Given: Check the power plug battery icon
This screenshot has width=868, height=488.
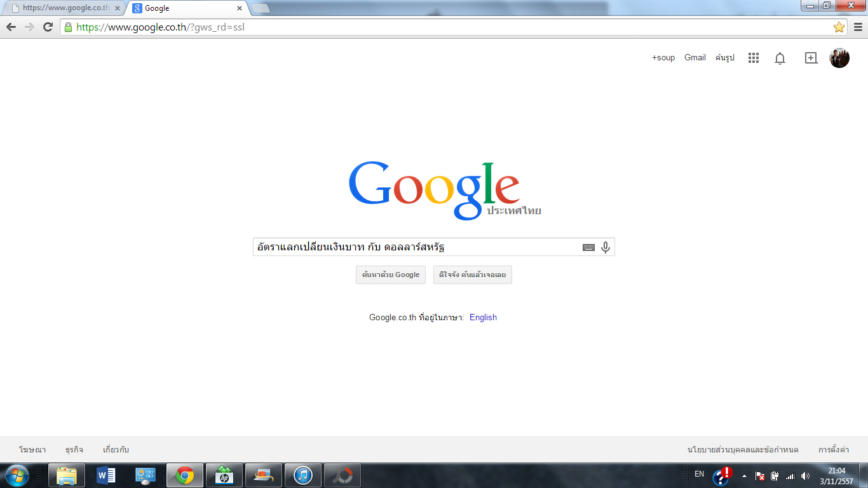Looking at the screenshot, I should (x=775, y=475).
